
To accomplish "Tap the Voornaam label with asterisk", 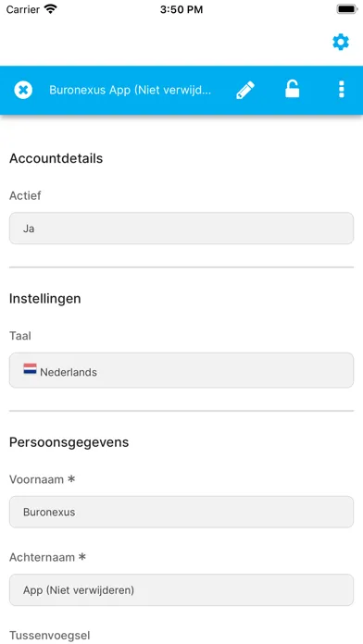I will [43, 479].
